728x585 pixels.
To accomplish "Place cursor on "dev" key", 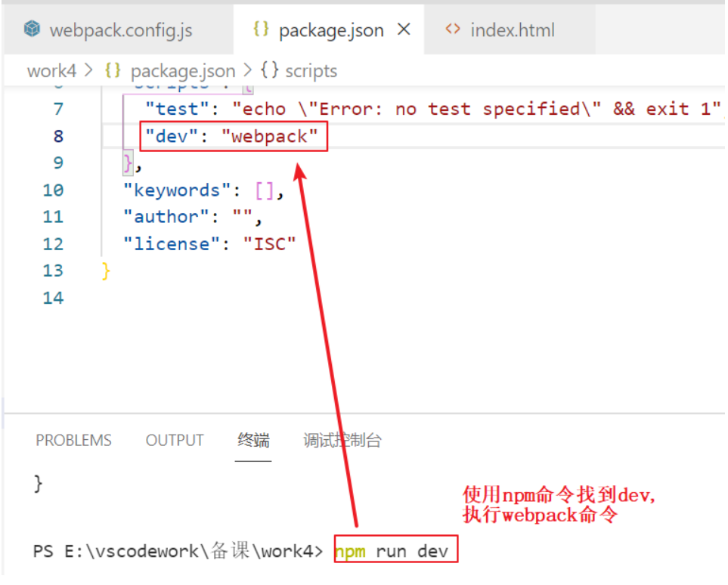I will (x=172, y=136).
